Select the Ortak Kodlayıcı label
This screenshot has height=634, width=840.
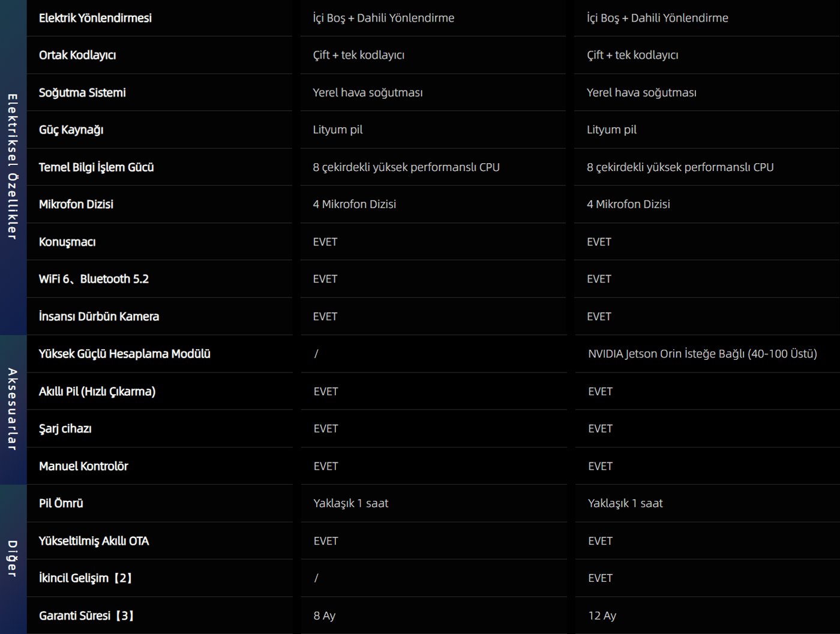point(77,55)
